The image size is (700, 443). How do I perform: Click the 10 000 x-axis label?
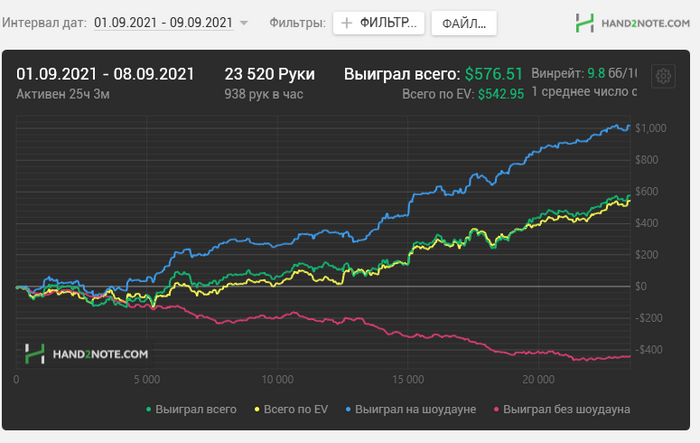click(x=277, y=380)
